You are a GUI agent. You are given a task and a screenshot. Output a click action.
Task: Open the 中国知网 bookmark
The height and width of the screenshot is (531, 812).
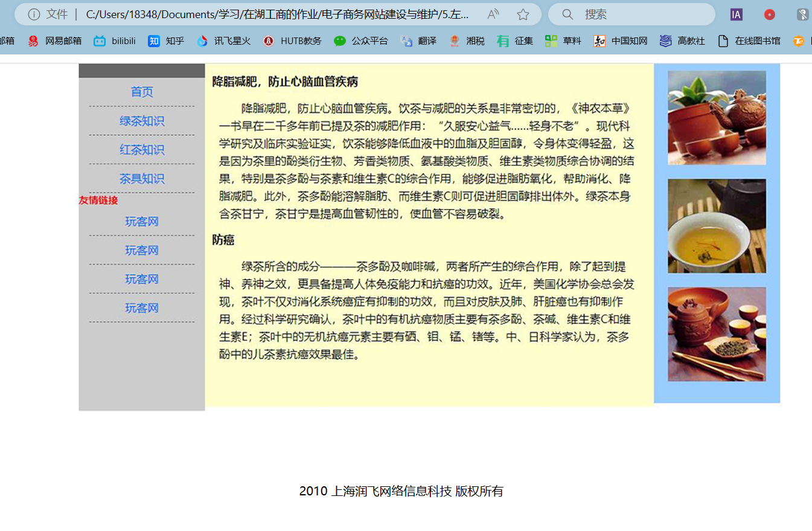620,41
